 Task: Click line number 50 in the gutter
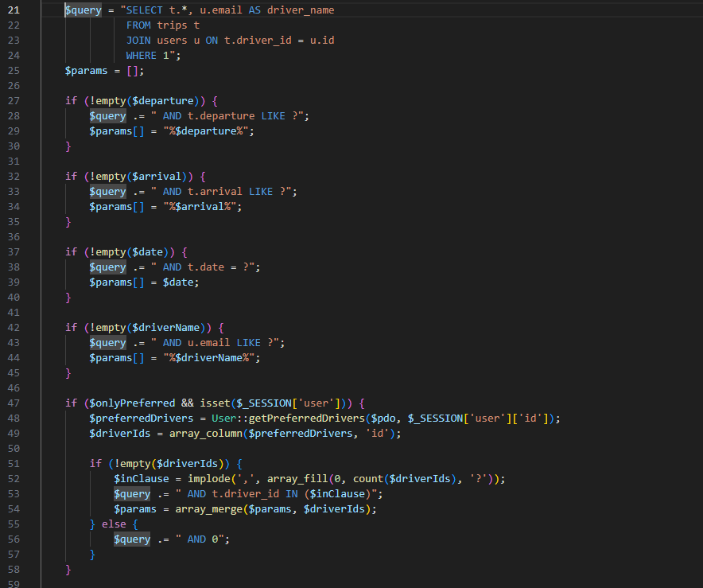(x=14, y=449)
